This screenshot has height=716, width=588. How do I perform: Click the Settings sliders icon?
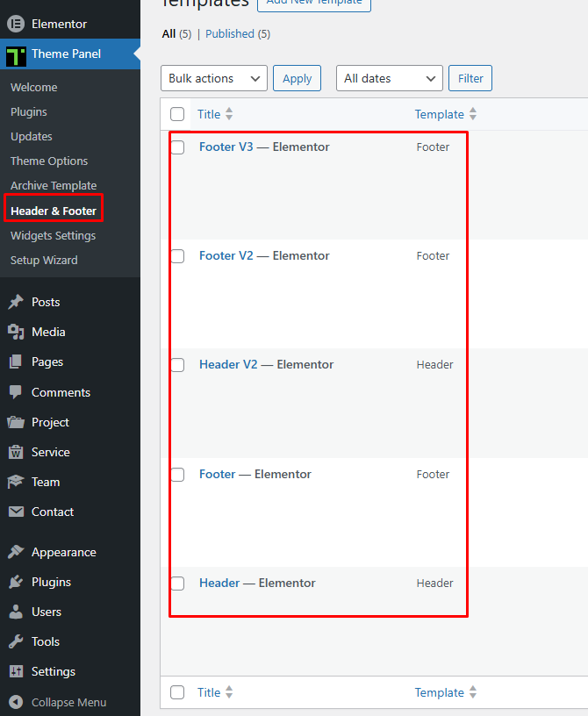click(16, 671)
